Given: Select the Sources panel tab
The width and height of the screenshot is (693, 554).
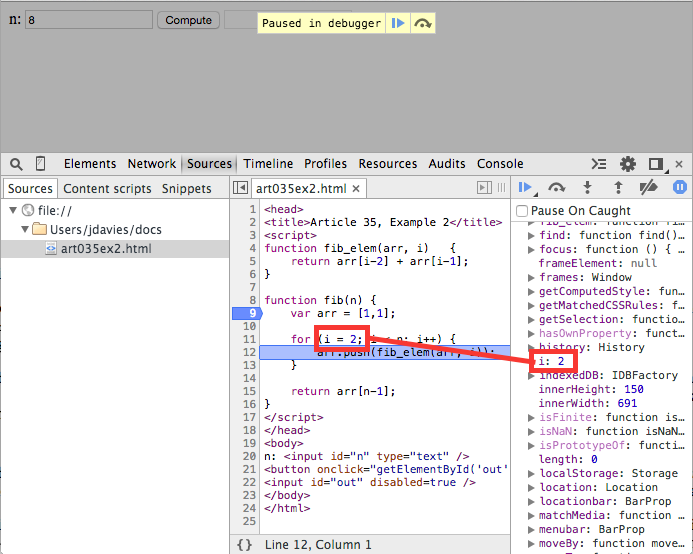Looking at the screenshot, I should coord(209,164).
